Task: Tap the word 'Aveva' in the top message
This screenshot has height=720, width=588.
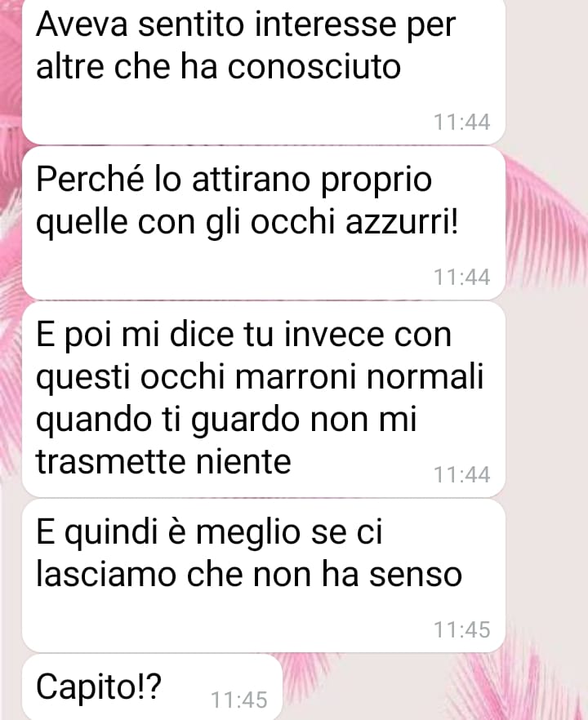Action: (82, 24)
